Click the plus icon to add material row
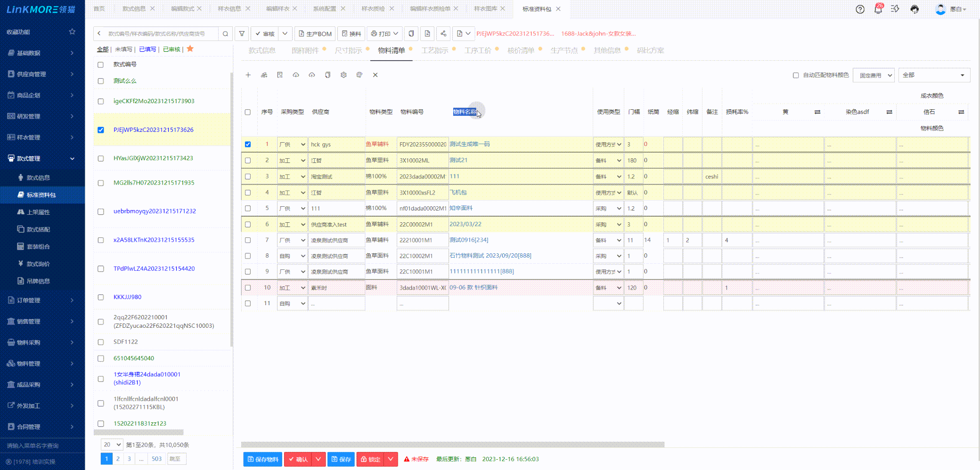Screen dimensions: 980x470 tap(248, 75)
